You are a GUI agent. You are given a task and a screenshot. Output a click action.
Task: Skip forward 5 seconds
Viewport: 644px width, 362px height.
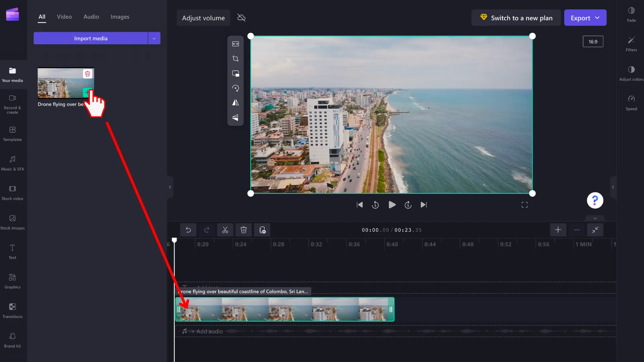pos(408,205)
